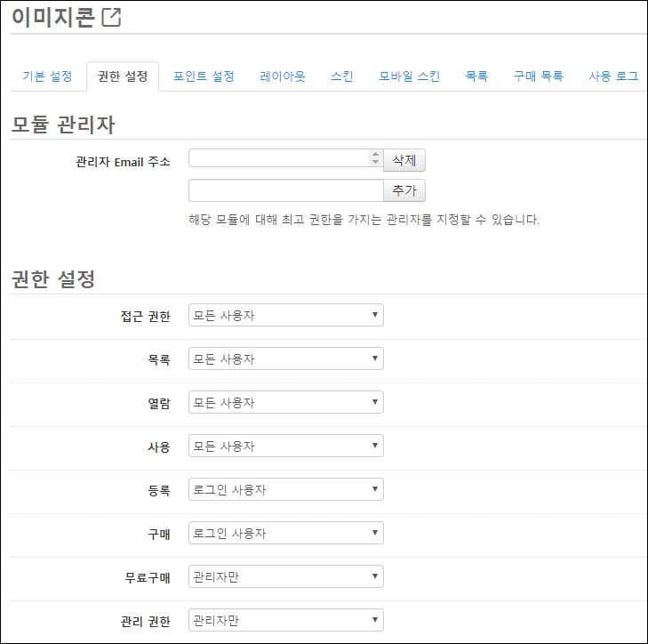648x644 pixels.
Task: Click the 무료구매 row label
Action: pyautogui.click(x=148, y=577)
